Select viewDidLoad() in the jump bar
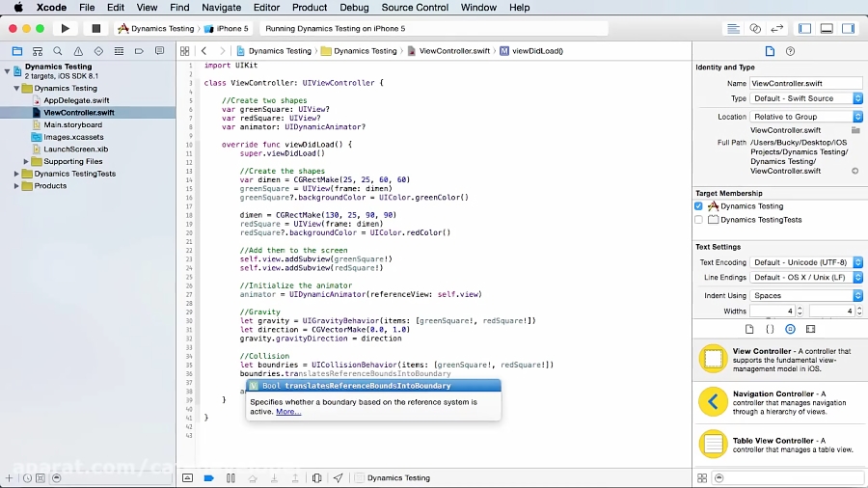Viewport: 868px width, 488px height. coord(531,51)
